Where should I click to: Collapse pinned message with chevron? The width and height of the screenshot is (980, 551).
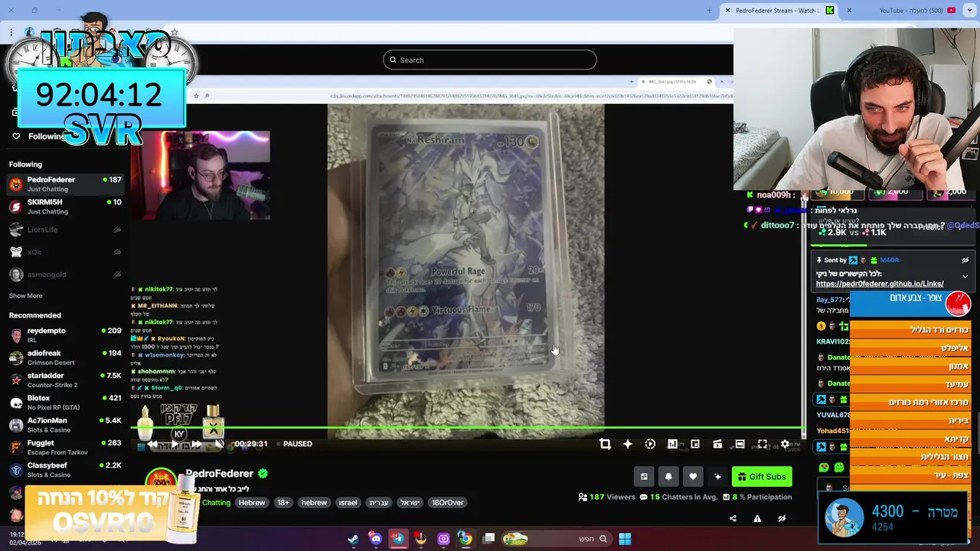(x=965, y=276)
